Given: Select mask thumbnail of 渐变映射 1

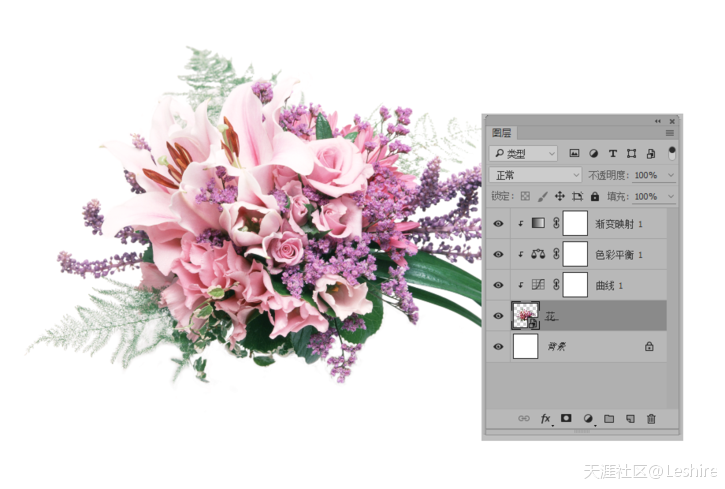Looking at the screenshot, I should (575, 223).
